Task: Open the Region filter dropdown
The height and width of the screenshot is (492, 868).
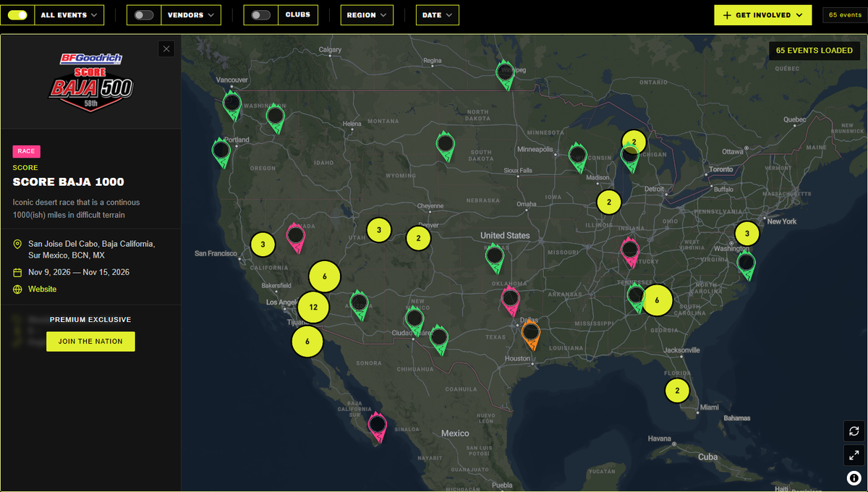Action: point(367,15)
